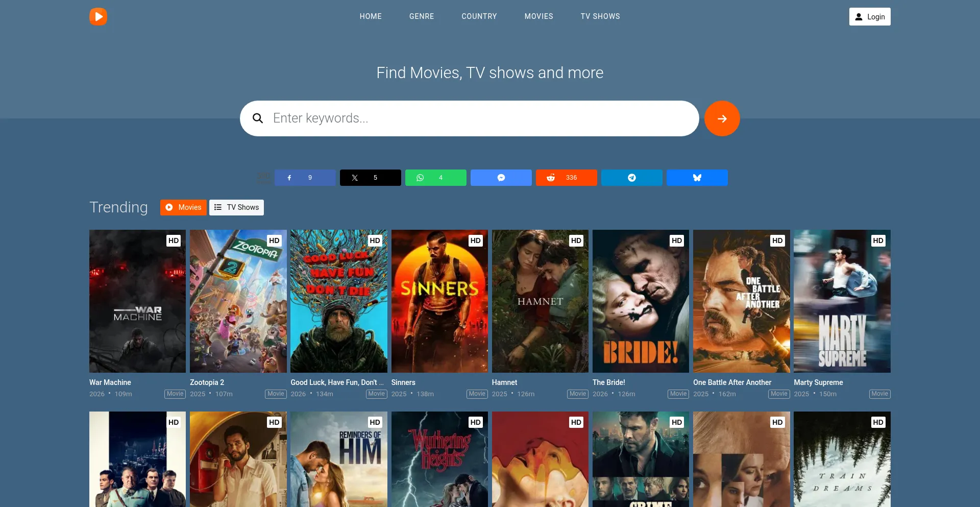Share on Bluesky button
This screenshot has height=507, width=980.
click(697, 178)
